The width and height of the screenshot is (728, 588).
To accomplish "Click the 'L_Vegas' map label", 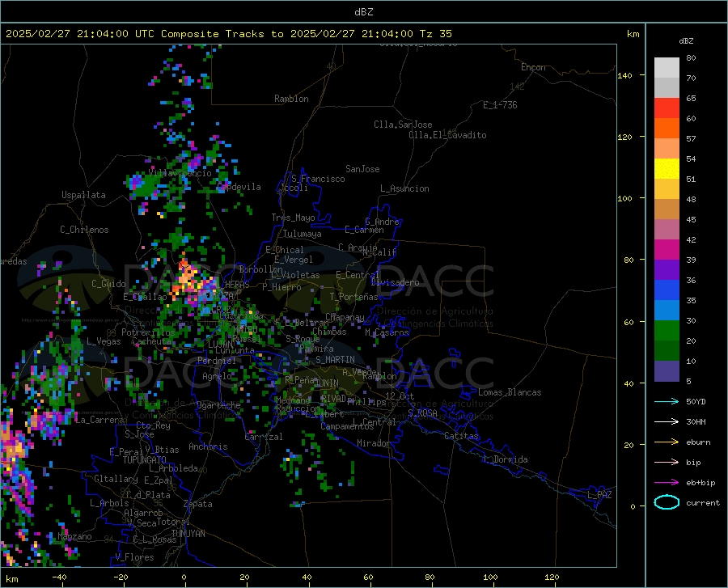I will pyautogui.click(x=104, y=341).
